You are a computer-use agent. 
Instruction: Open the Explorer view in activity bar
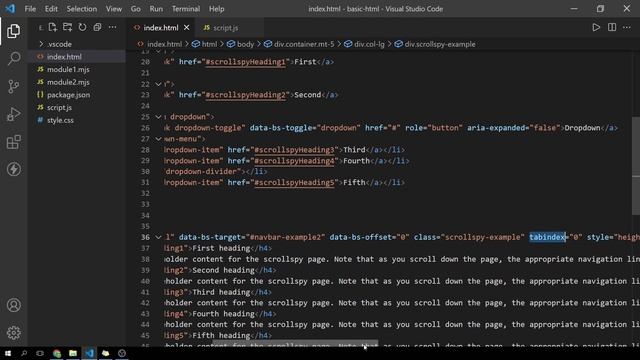coord(13,31)
